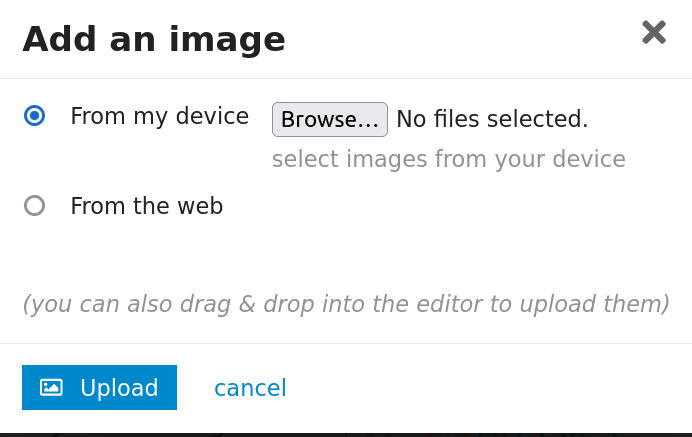Screen dimensions: 692x437
Task: Select the "From the web" radio button
Action: (x=35, y=206)
